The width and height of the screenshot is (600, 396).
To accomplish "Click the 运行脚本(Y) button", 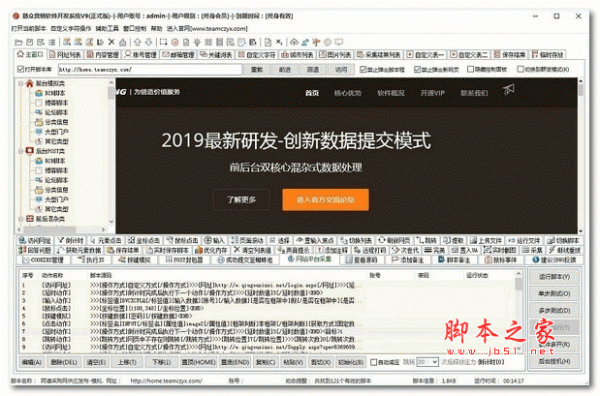I will point(554,277).
